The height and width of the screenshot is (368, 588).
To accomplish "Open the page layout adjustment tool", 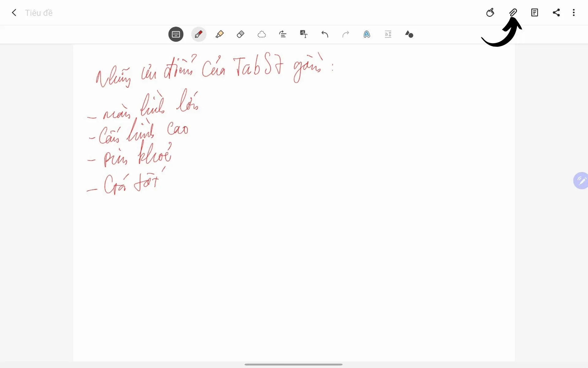I will click(283, 34).
